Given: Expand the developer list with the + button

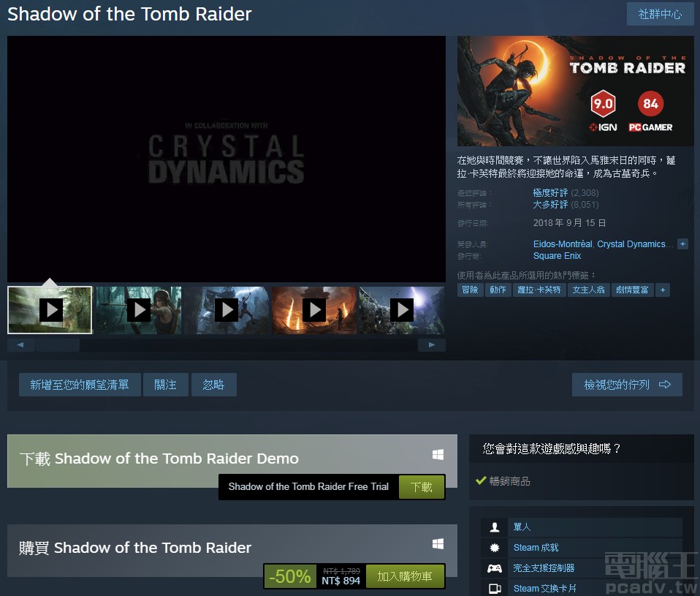Looking at the screenshot, I should point(682,244).
